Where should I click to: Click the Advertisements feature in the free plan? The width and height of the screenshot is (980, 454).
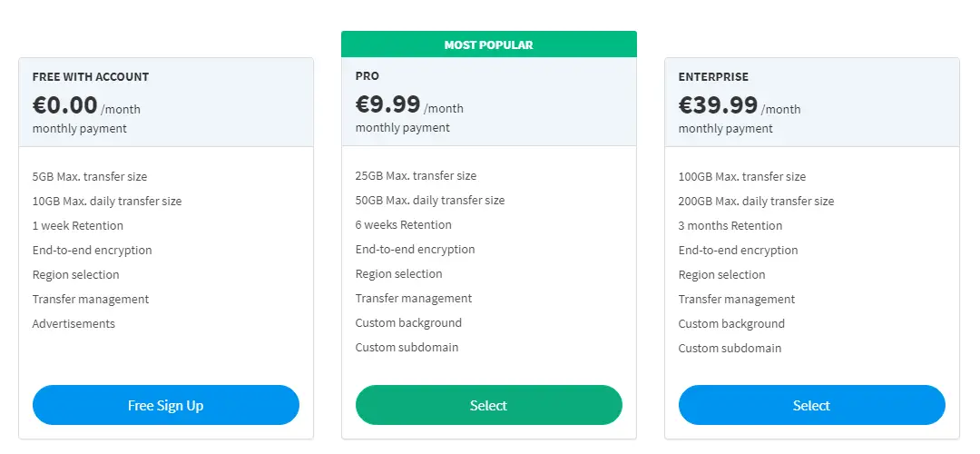click(x=73, y=324)
